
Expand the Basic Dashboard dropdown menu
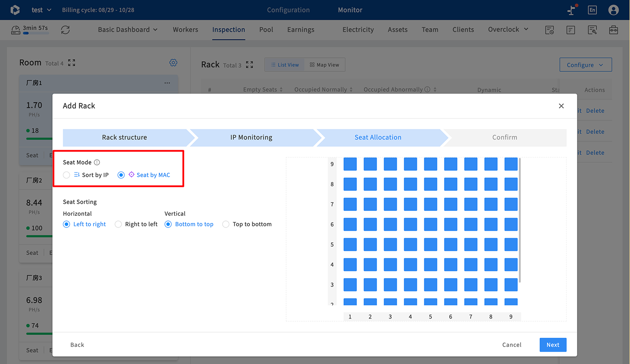click(127, 30)
